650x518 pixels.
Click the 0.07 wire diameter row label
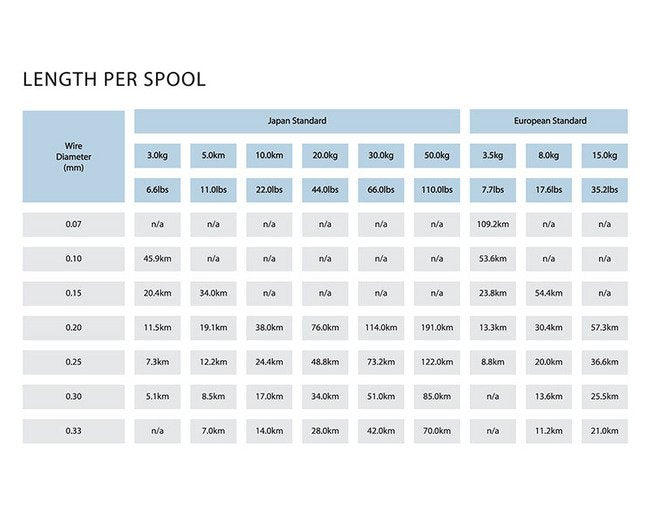tap(74, 225)
